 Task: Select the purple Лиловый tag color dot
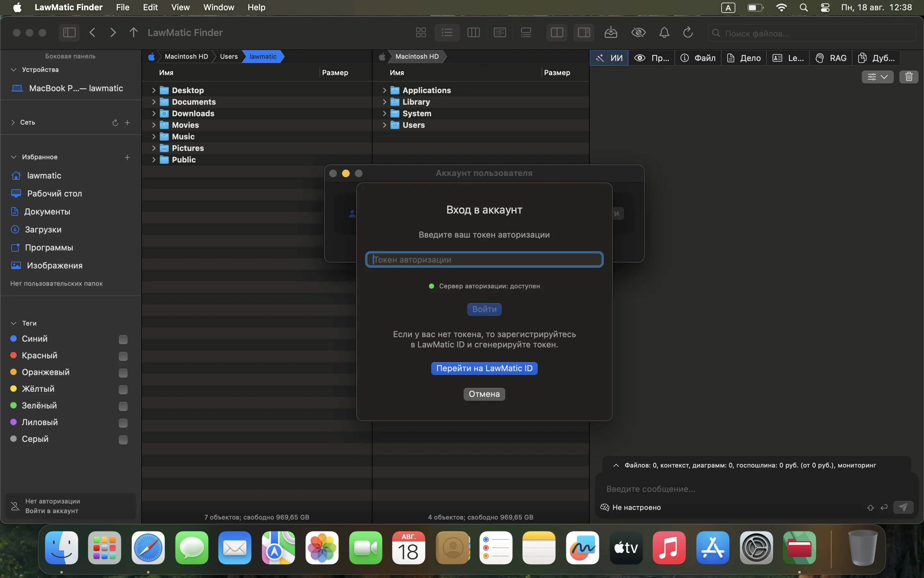[x=13, y=422]
